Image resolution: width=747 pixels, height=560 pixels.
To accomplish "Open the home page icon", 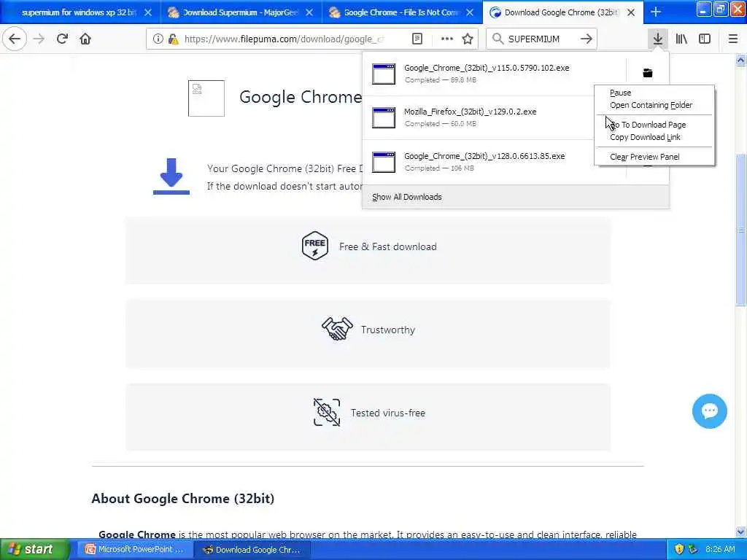I will click(85, 39).
